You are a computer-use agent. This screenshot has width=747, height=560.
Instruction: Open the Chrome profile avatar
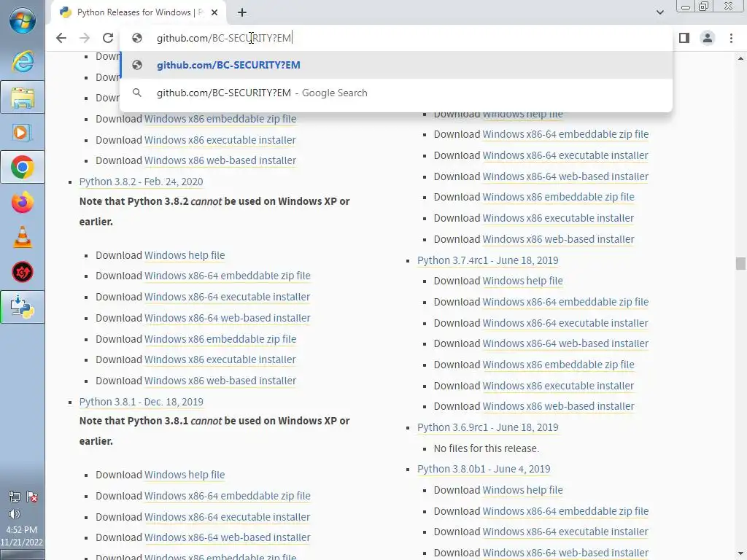[708, 38]
